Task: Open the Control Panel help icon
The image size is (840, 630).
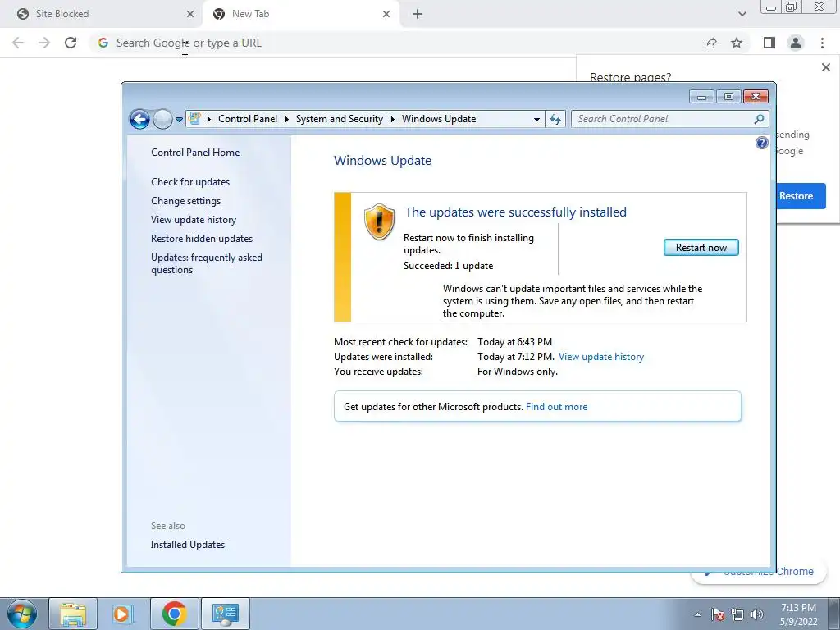Action: tap(762, 143)
